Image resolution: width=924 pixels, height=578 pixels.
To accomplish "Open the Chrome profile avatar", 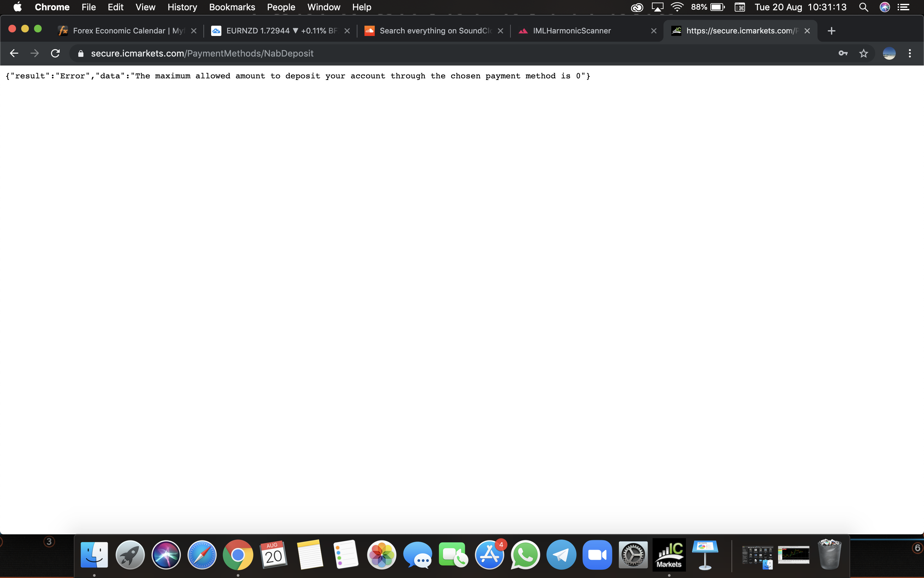I will (889, 54).
